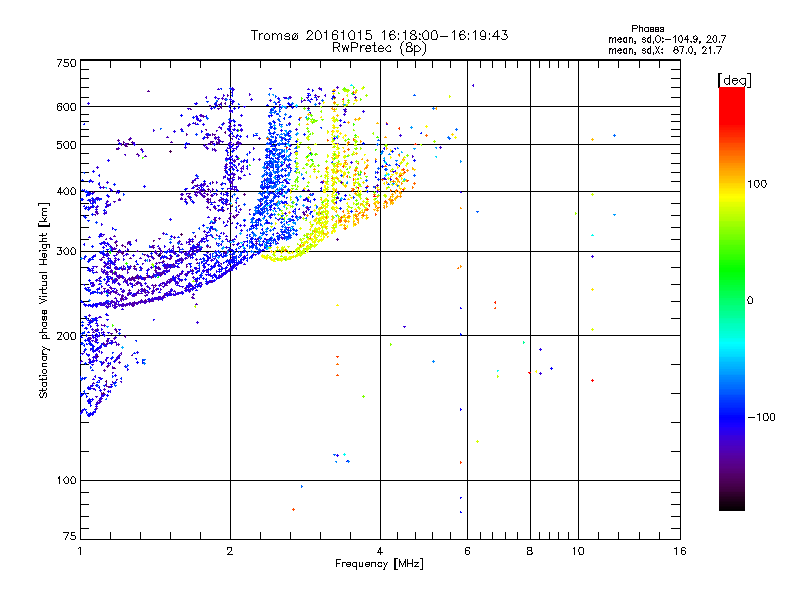800x600 pixels.
Task: Click the colorbar 100 tick label
Action: coord(757,184)
